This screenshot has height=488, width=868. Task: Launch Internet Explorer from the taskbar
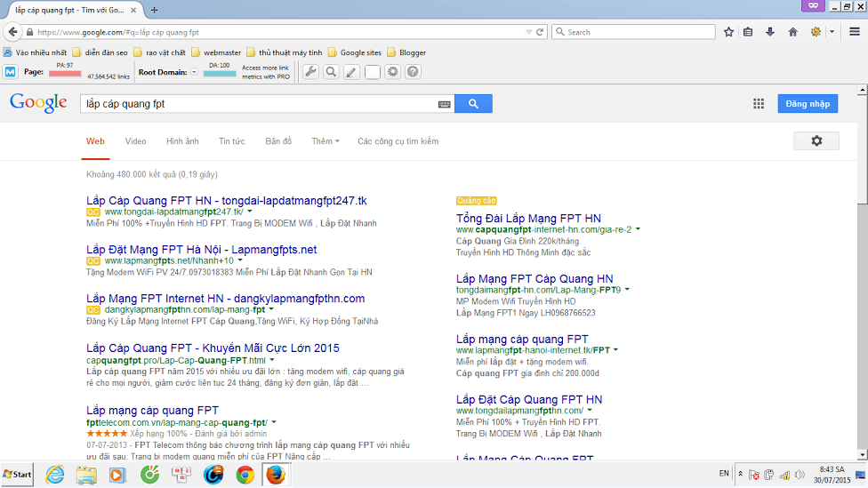click(x=54, y=475)
